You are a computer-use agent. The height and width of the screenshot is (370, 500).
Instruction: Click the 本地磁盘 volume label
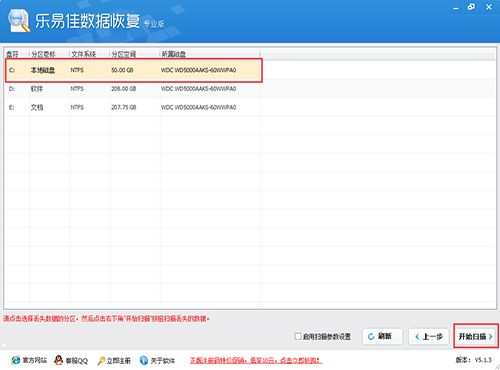coord(43,70)
